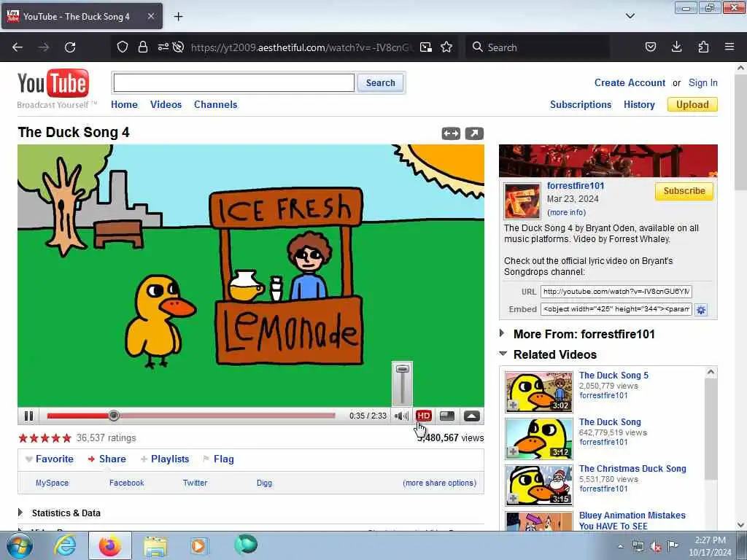This screenshot has height=560, width=747.
Task: Toggle the HD quality button
Action: pyautogui.click(x=424, y=416)
